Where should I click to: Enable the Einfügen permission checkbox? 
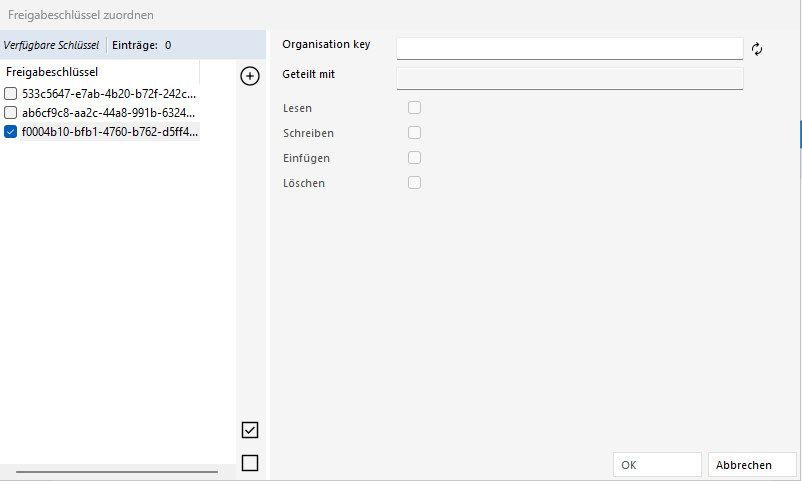(x=414, y=157)
